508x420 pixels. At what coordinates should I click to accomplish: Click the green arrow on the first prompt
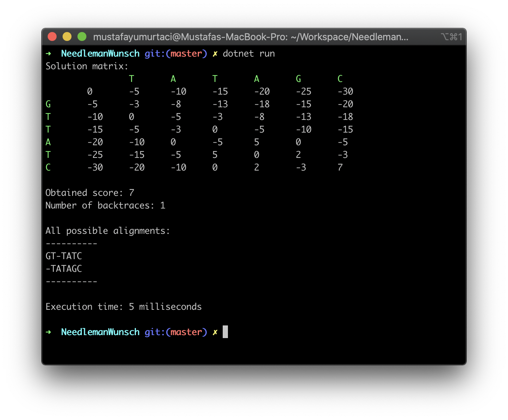(x=48, y=54)
